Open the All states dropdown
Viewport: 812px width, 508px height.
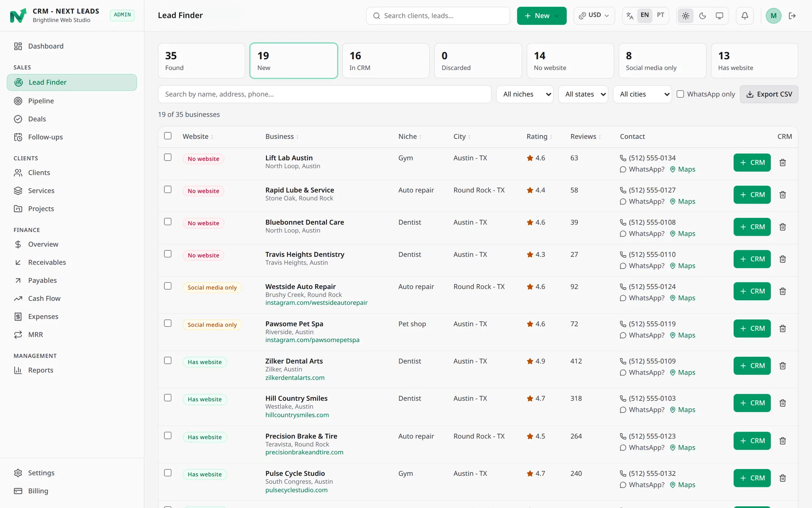(583, 94)
